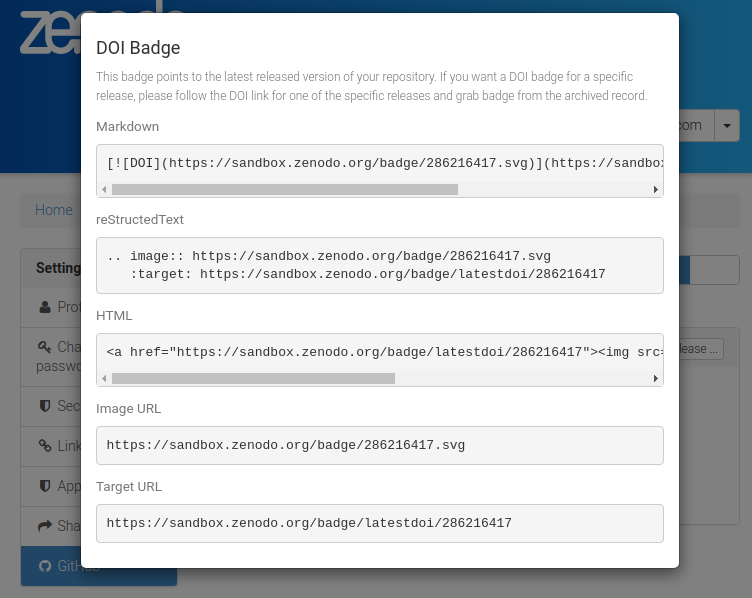752x598 pixels.
Task: Click the Security shield icon
Action: (x=44, y=406)
